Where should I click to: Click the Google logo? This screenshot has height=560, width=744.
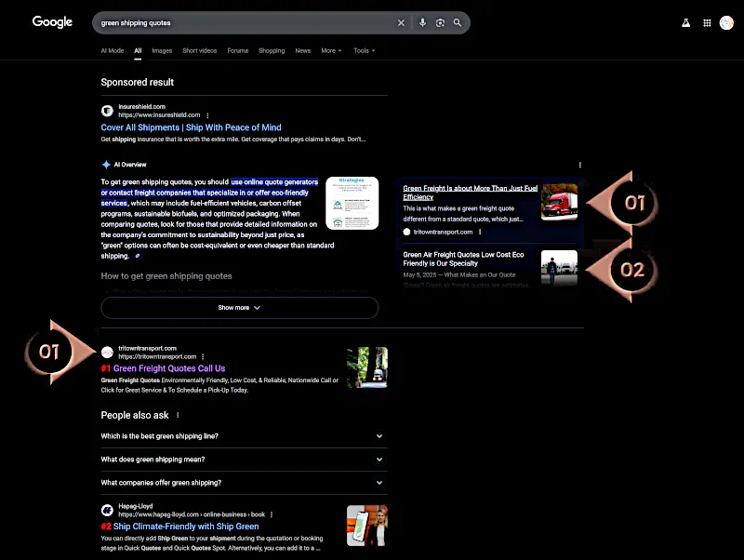pos(52,22)
